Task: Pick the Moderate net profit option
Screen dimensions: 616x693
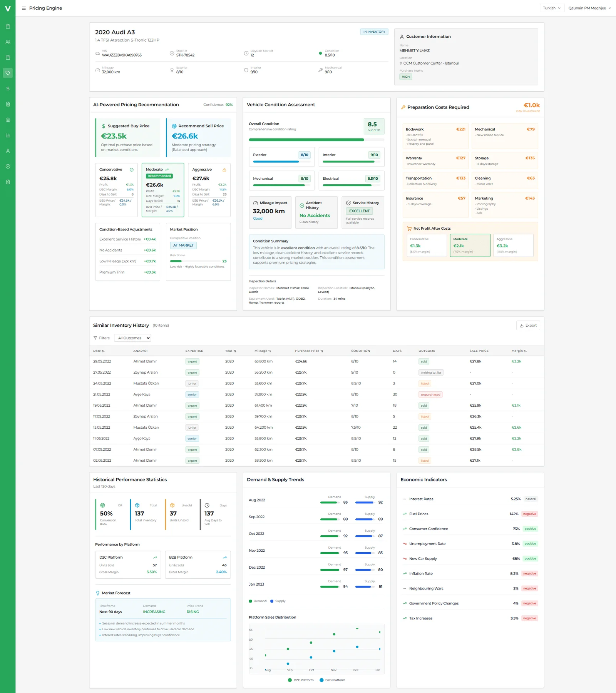Action: [470, 245]
